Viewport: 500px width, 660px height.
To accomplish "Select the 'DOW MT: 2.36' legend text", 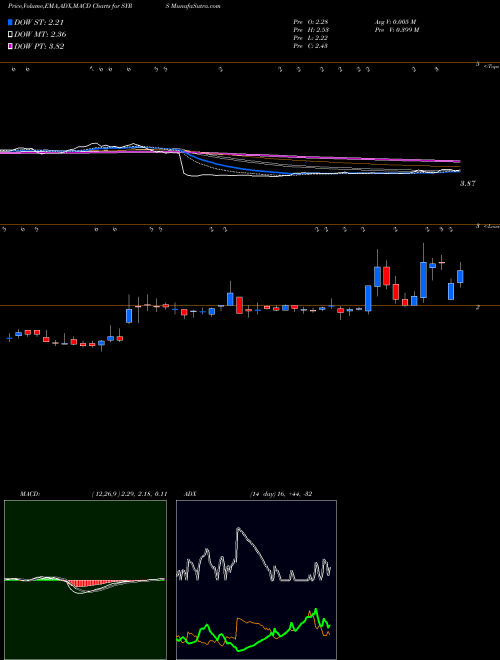I will tap(40, 35).
